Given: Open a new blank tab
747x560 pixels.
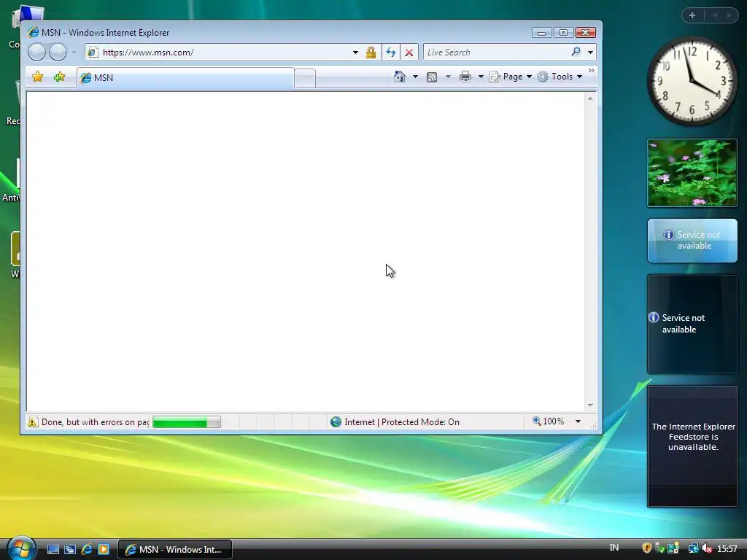Looking at the screenshot, I should [x=304, y=79].
